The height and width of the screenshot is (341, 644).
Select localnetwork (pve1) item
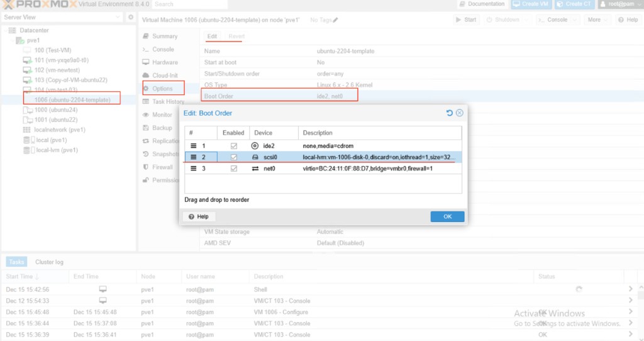pos(60,130)
